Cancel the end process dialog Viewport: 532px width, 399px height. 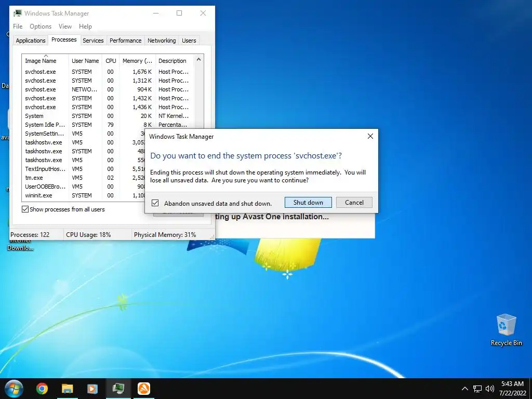point(354,203)
